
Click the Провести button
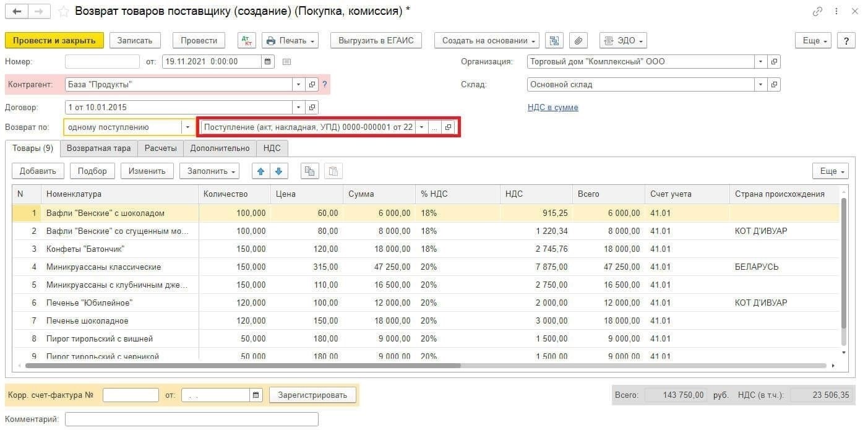tap(199, 41)
